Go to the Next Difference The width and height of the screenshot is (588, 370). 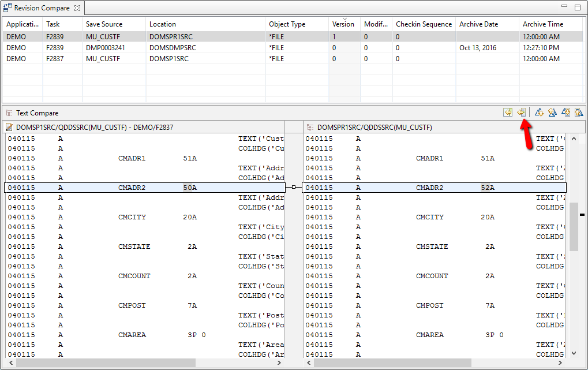click(540, 113)
